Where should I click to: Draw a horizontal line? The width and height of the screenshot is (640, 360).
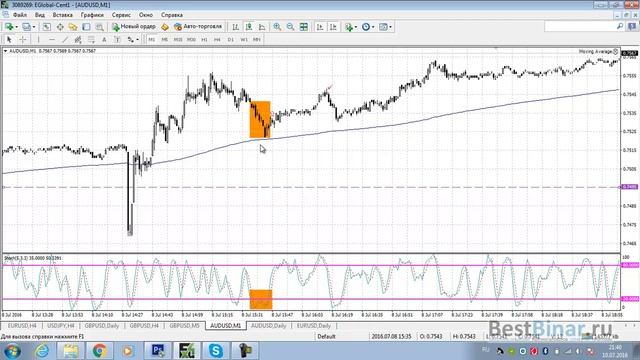51,40
